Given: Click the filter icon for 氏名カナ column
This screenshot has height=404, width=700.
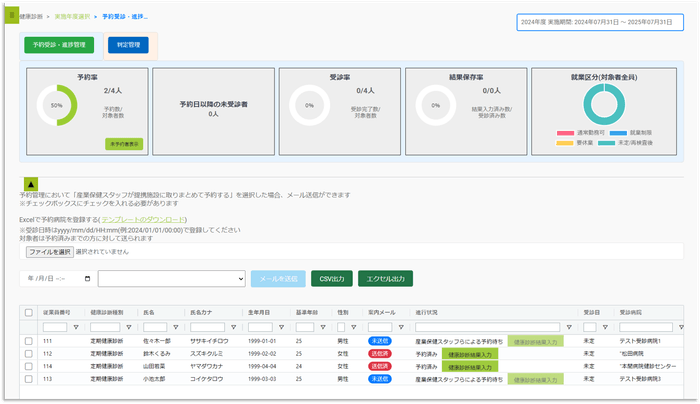Looking at the screenshot, I should tap(235, 327).
